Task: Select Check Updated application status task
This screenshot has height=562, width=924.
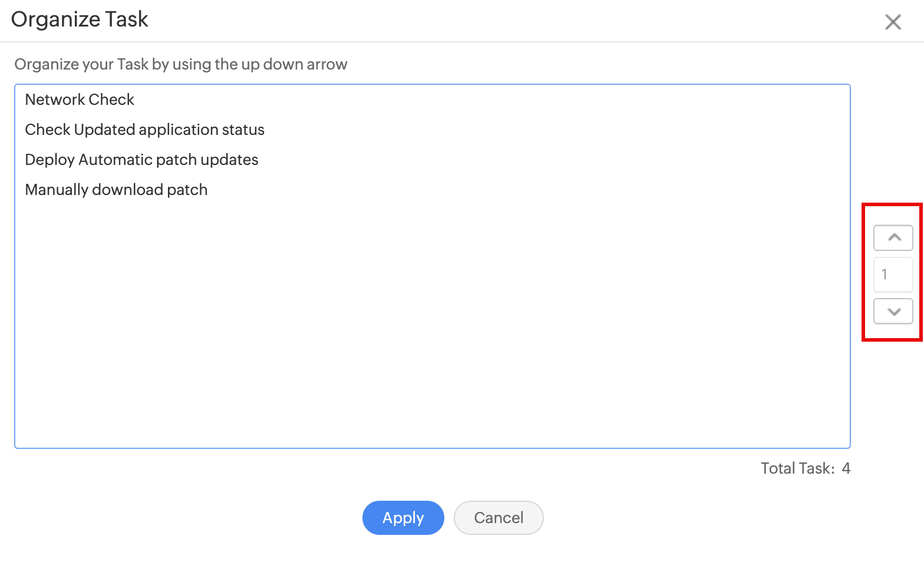Action: tap(144, 130)
